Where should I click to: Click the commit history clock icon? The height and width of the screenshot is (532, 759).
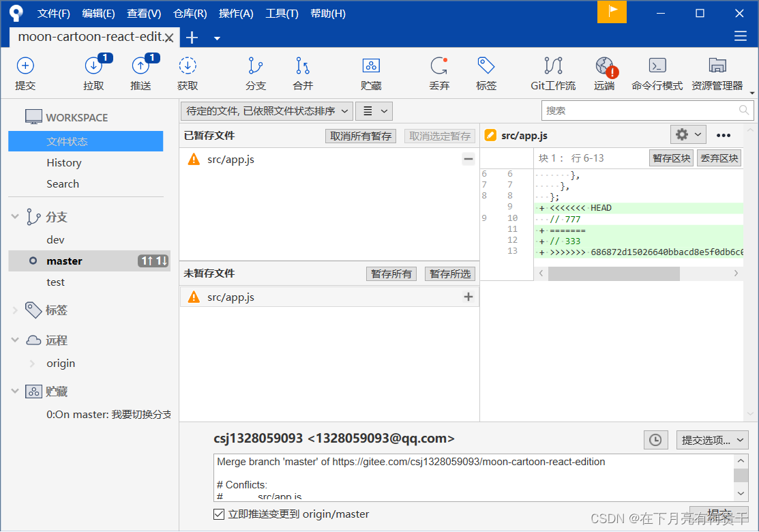click(x=655, y=440)
